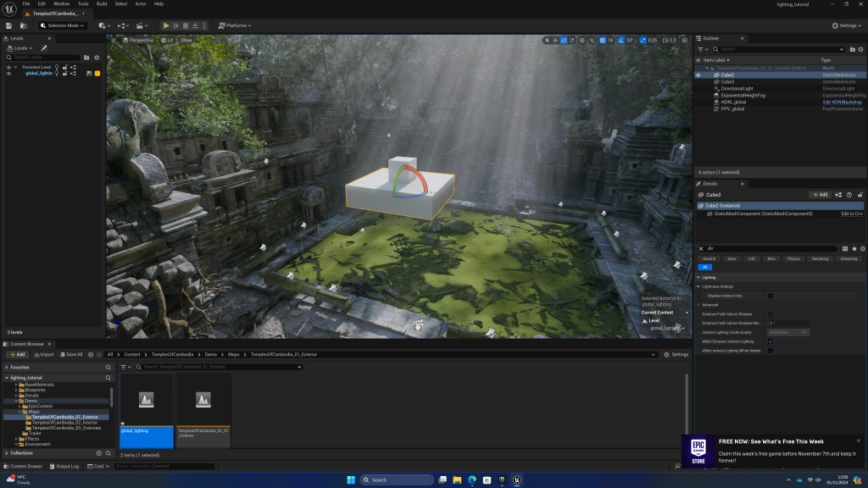
Task: Open the Outliner filter dropdown icon
Action: pyautogui.click(x=702, y=49)
